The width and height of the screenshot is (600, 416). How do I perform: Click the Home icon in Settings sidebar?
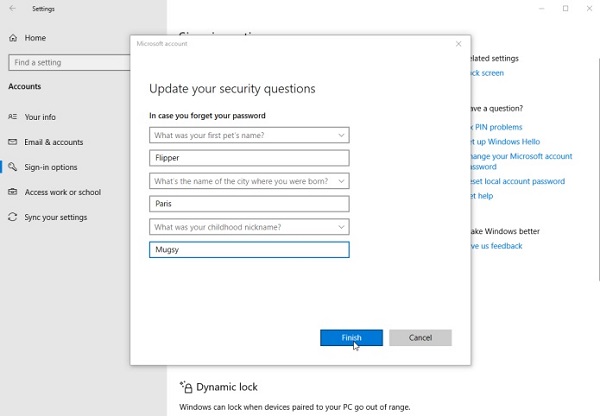click(x=13, y=38)
